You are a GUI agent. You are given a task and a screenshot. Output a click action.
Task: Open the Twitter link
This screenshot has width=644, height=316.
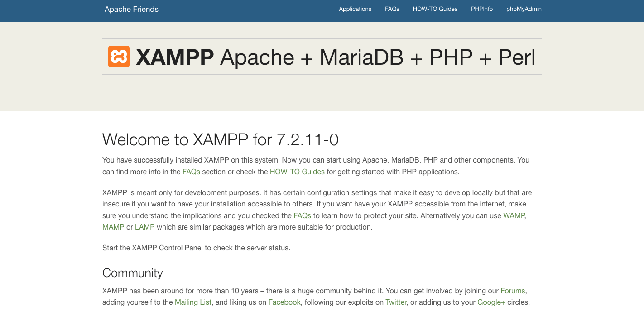[x=396, y=302]
